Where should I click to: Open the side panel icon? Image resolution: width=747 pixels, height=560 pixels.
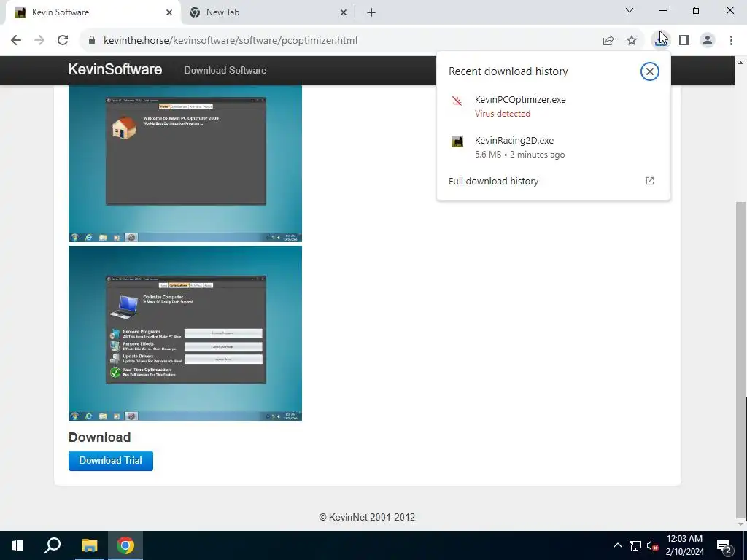pyautogui.click(x=684, y=41)
